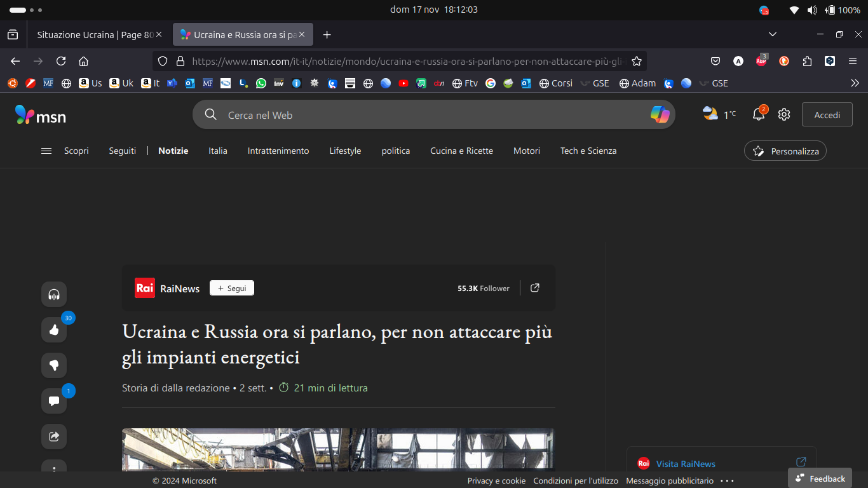The image size is (868, 488).
Task: Bookmark this page with the star icon
Action: point(637,61)
